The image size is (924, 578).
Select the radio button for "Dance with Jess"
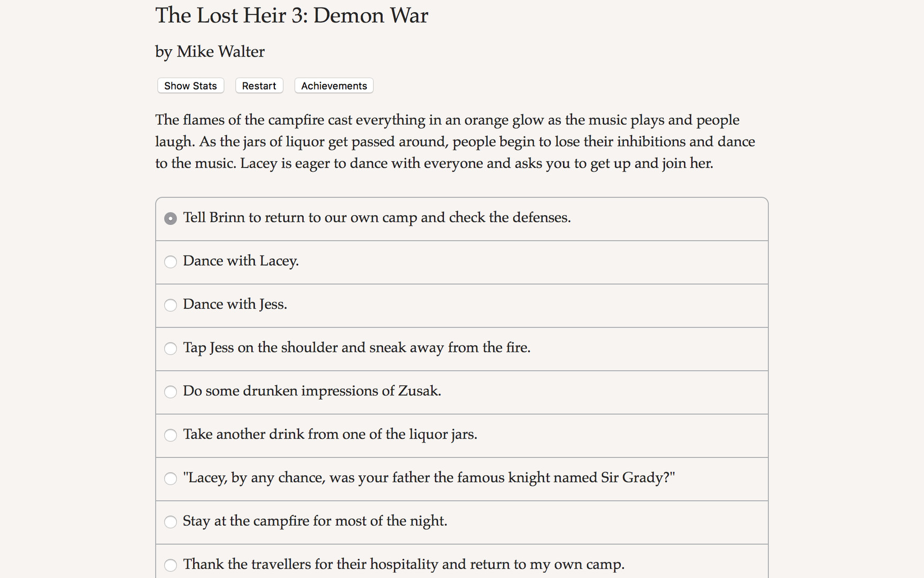pos(170,306)
